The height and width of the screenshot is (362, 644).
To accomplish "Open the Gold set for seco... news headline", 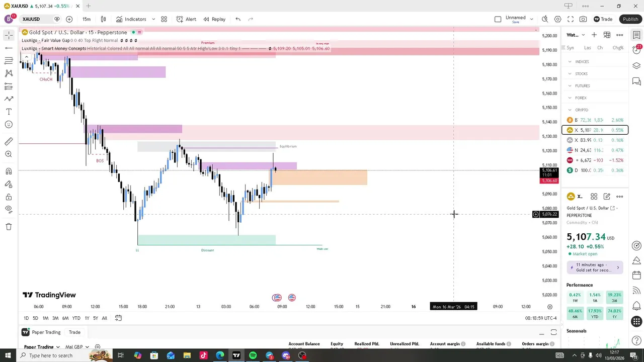I will pos(596,267).
